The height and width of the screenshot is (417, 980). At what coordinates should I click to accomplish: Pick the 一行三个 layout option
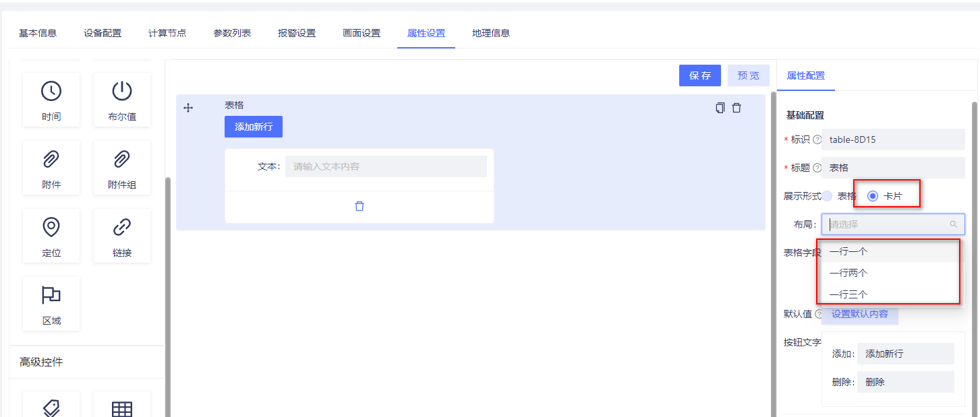pos(888,294)
